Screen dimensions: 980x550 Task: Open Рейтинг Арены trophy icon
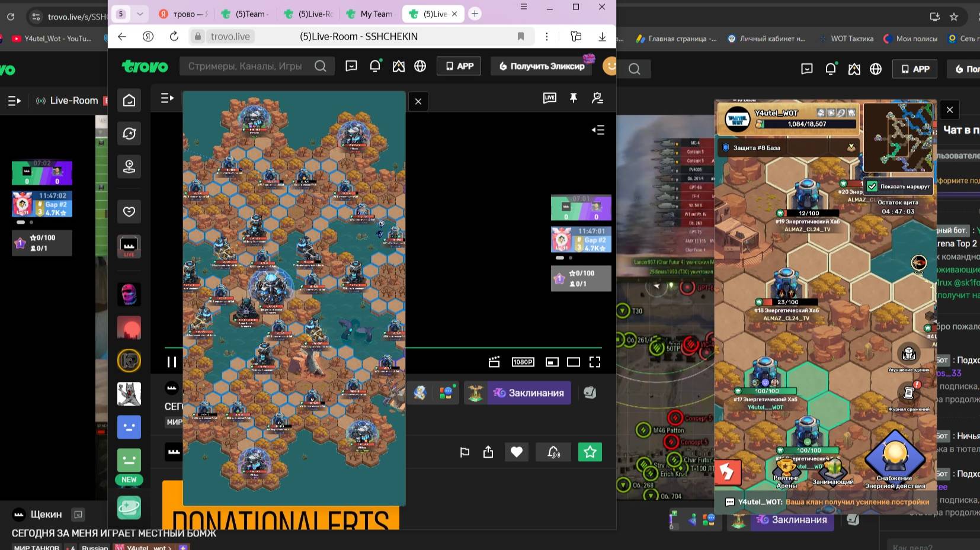(787, 473)
